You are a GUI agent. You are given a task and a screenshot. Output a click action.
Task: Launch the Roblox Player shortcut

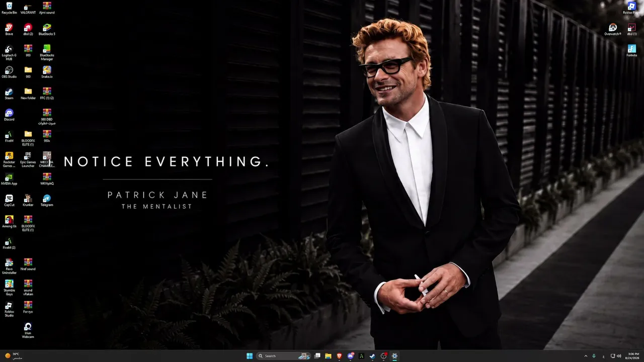pos(632,8)
